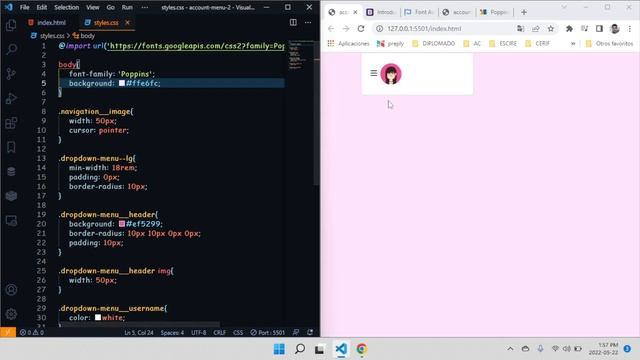Open the Otros favoritos folder
Screen dimensions: 640x360
tap(609, 43)
